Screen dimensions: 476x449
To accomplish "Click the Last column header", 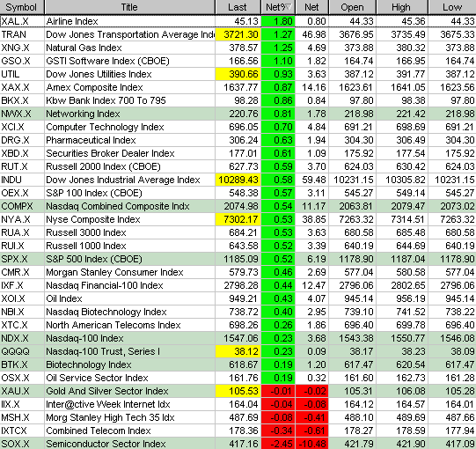I will [238, 7].
